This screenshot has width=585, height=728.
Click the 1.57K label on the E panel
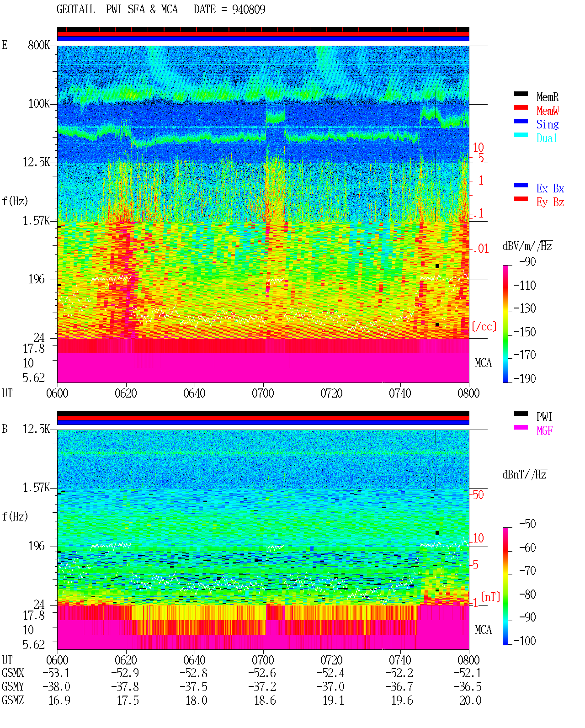tap(36, 221)
